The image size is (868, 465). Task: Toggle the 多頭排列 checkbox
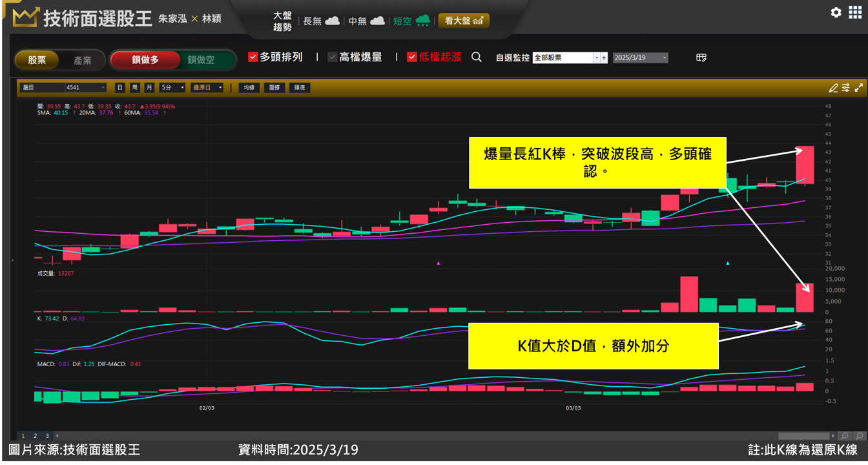[x=253, y=57]
